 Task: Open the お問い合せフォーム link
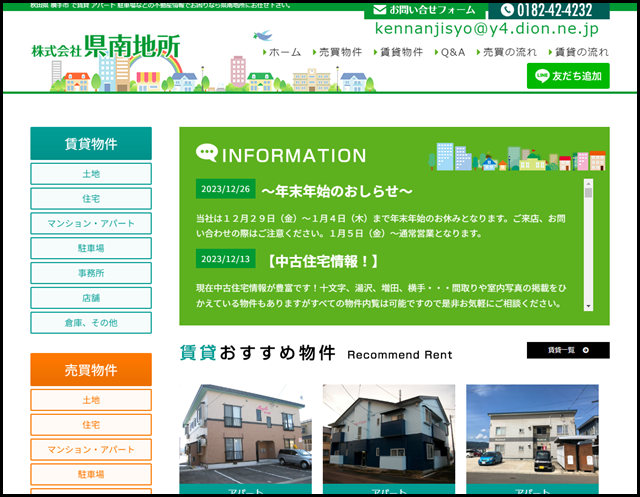(x=424, y=10)
